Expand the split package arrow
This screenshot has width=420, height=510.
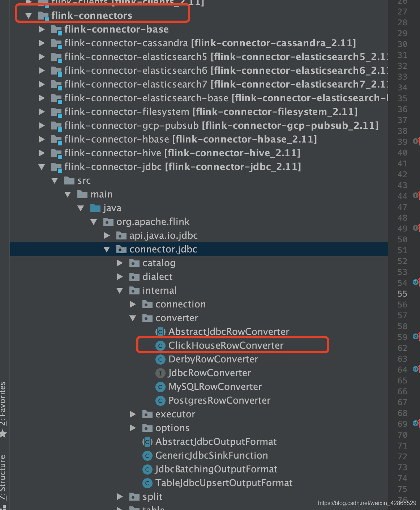120,497
